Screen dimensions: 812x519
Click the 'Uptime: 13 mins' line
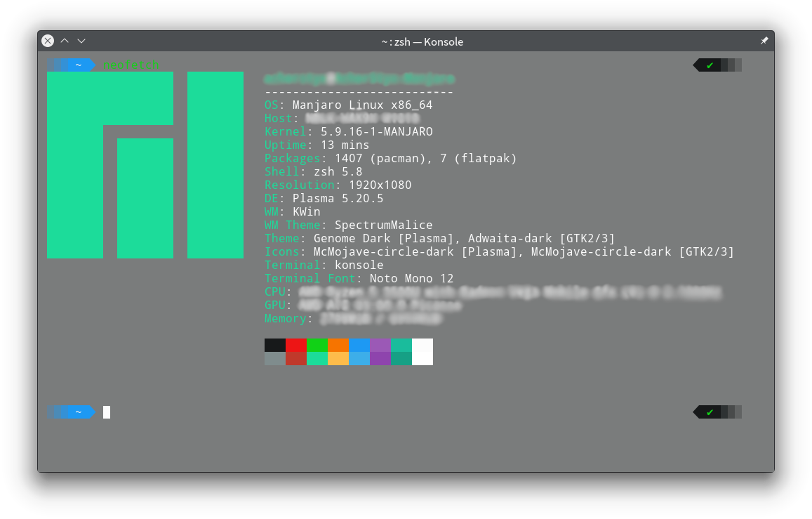pyautogui.click(x=317, y=145)
